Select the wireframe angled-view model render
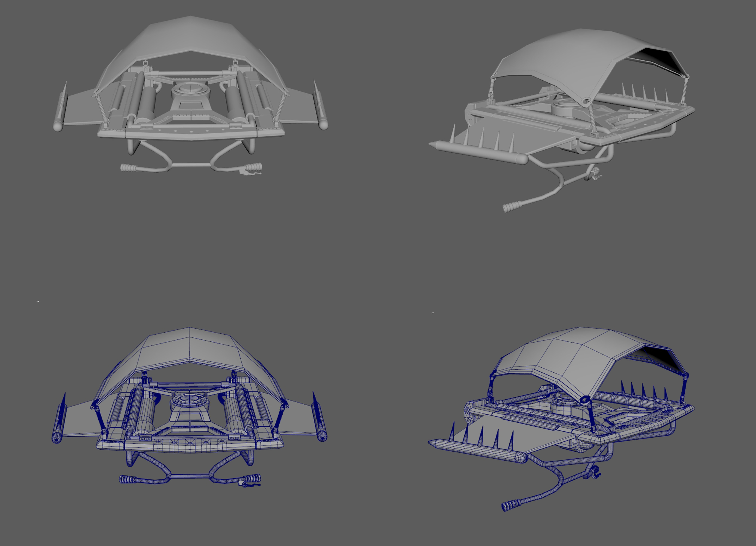The width and height of the screenshot is (756, 546). [561, 419]
